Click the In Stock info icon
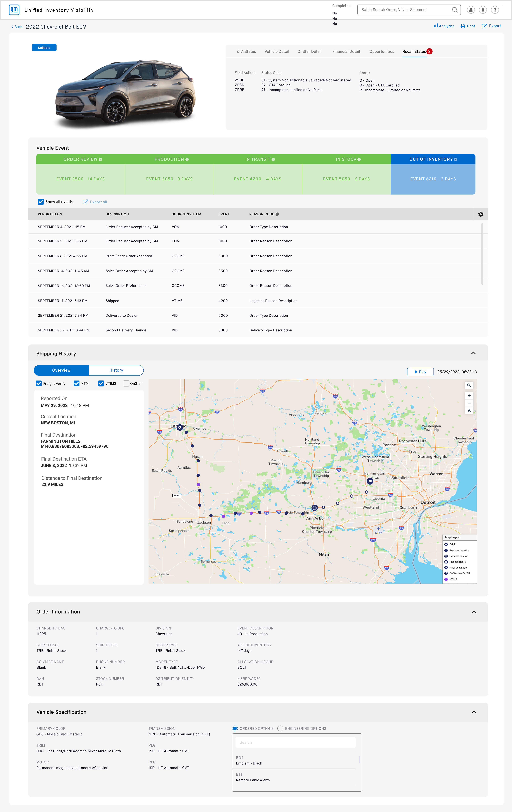This screenshot has width=512, height=812. tap(359, 159)
